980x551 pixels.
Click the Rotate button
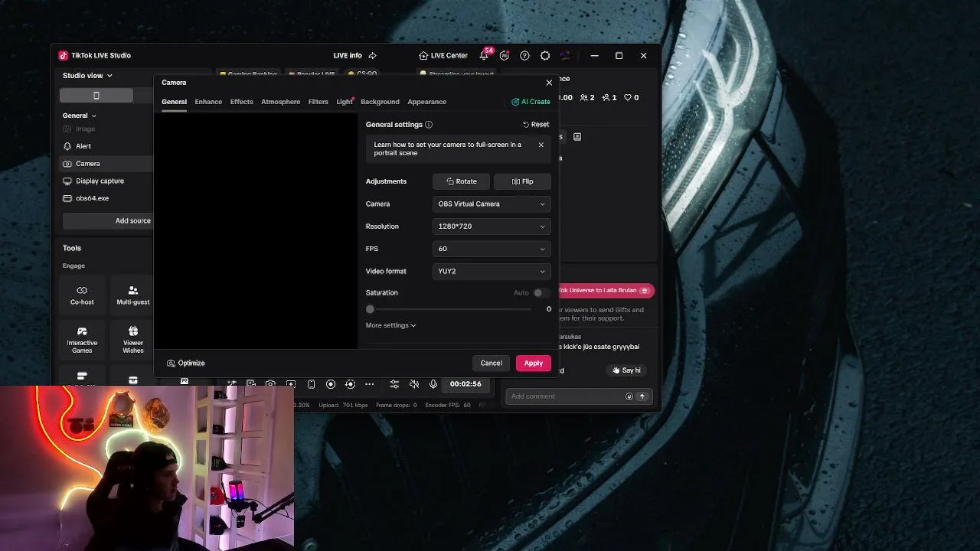point(461,181)
